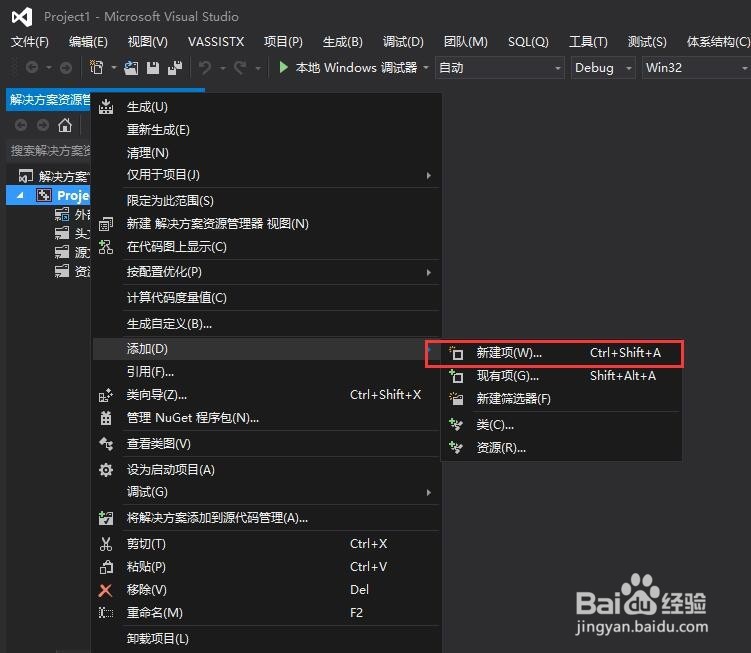
Task: Open the debugger target dropdown arrow
Action: coord(426,68)
